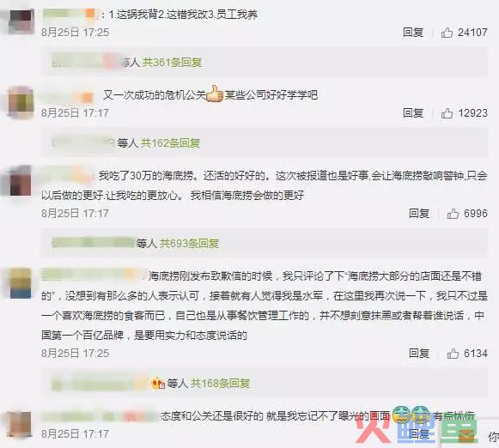Expand 共162条回复 replies
Screen dimensions: 499x448
[x=170, y=143]
